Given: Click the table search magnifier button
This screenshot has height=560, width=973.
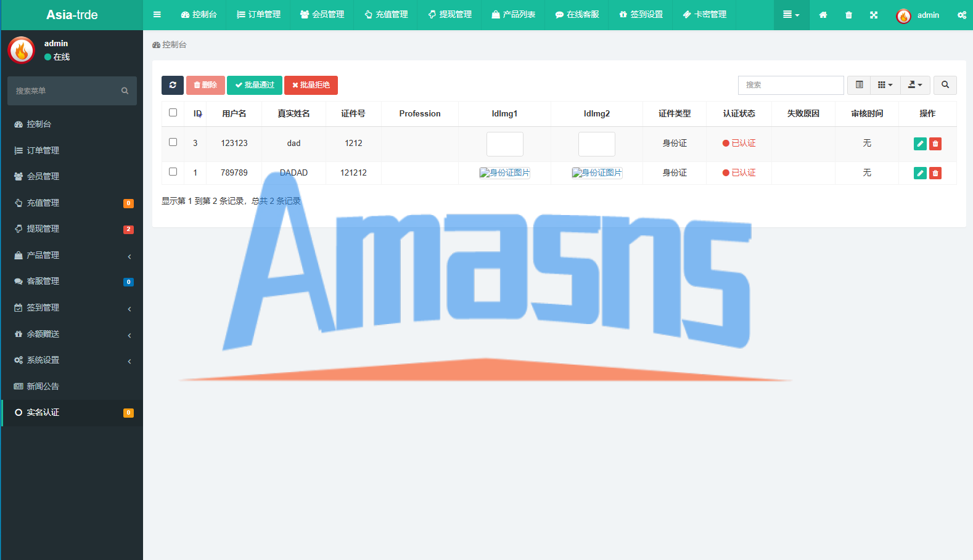Looking at the screenshot, I should coord(945,85).
